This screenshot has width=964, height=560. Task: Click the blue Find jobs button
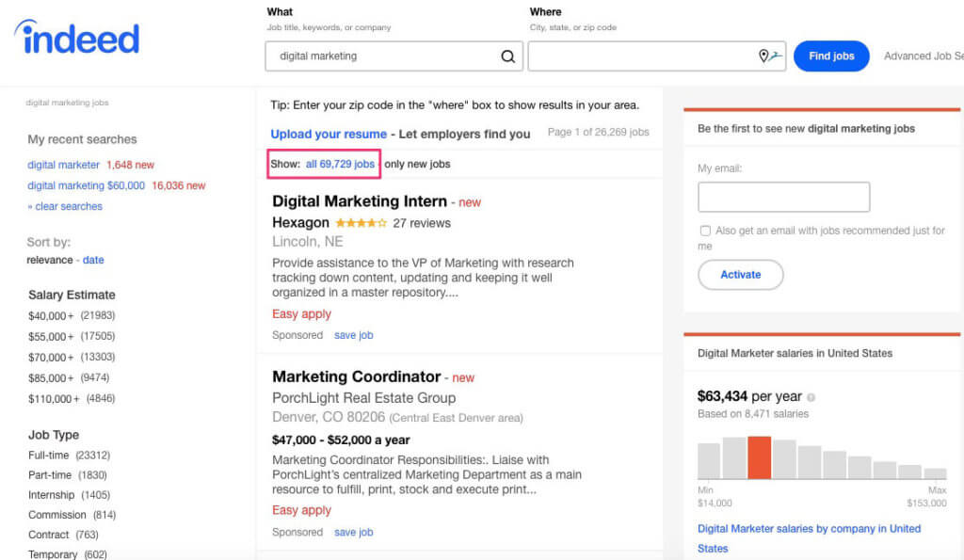click(831, 56)
